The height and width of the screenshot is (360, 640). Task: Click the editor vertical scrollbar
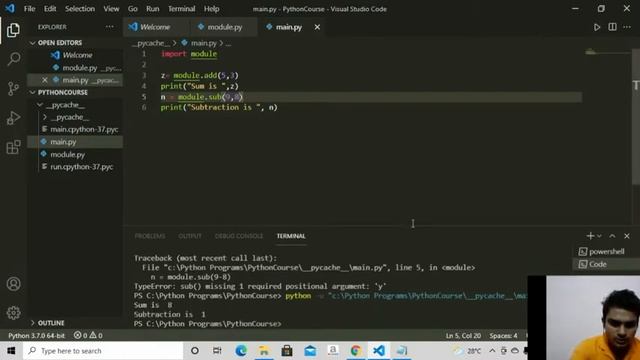tap(636, 116)
